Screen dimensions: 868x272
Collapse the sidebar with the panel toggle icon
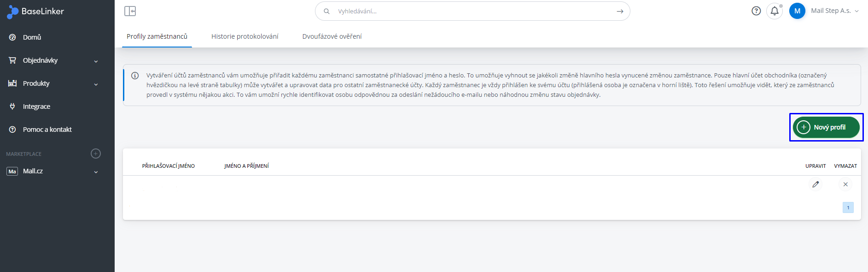pos(130,11)
